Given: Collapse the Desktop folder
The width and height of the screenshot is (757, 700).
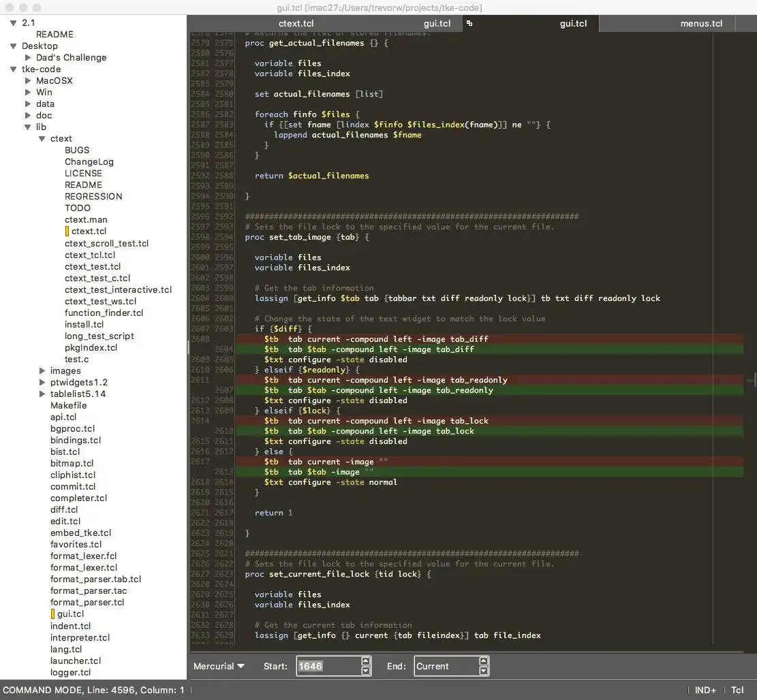Looking at the screenshot, I should pyautogui.click(x=14, y=46).
